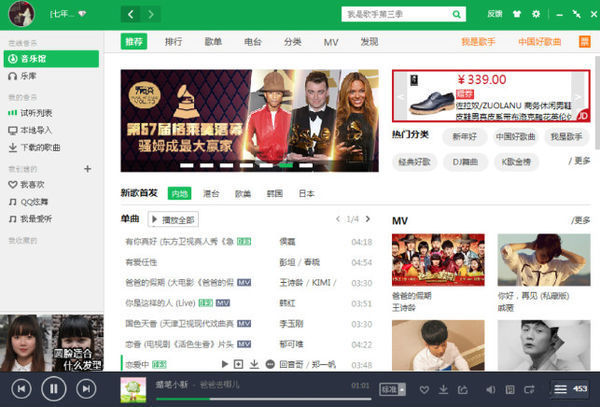Share the currently playing song
The width and height of the screenshot is (600, 407).
463,390
